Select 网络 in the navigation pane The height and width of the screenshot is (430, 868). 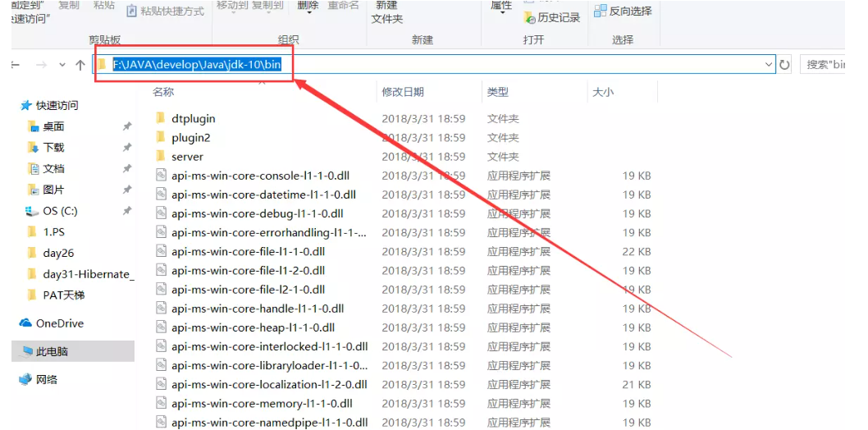pos(39,380)
